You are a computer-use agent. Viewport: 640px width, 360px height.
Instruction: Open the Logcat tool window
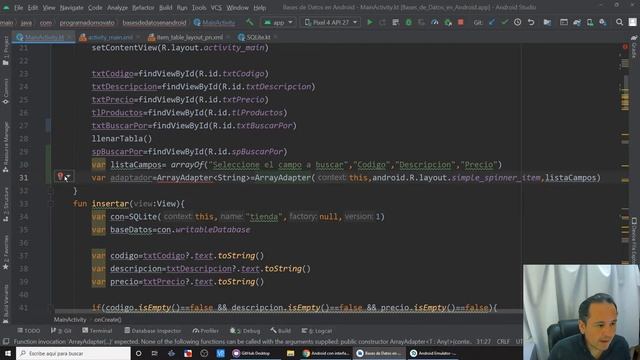click(317, 331)
